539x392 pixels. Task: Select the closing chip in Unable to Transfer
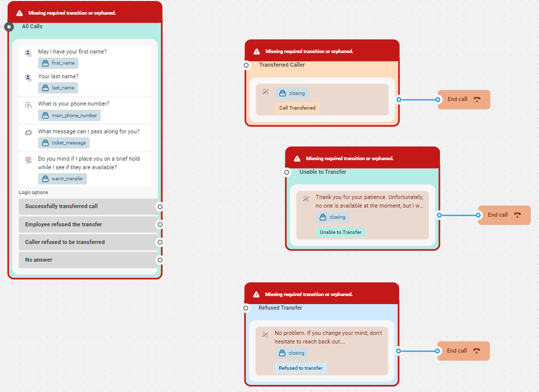332,217
